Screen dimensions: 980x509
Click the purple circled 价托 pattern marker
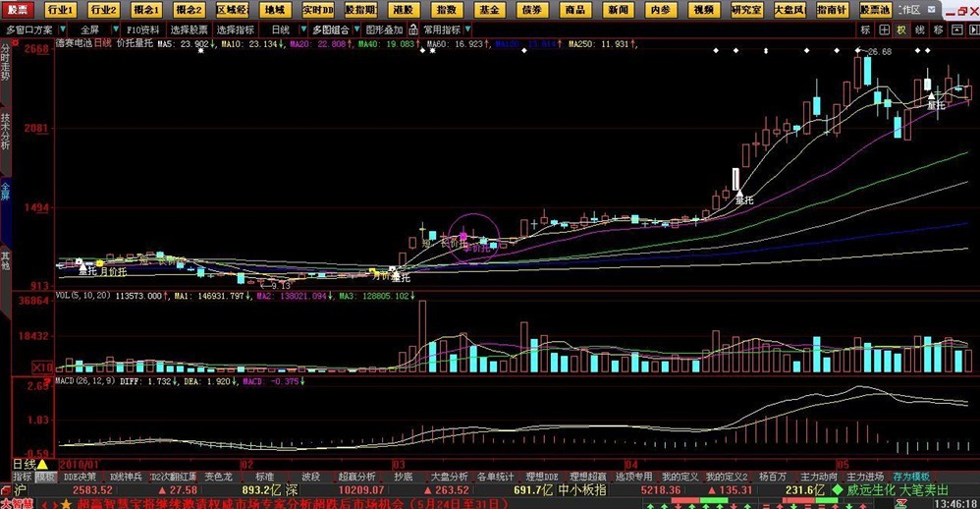tap(473, 238)
